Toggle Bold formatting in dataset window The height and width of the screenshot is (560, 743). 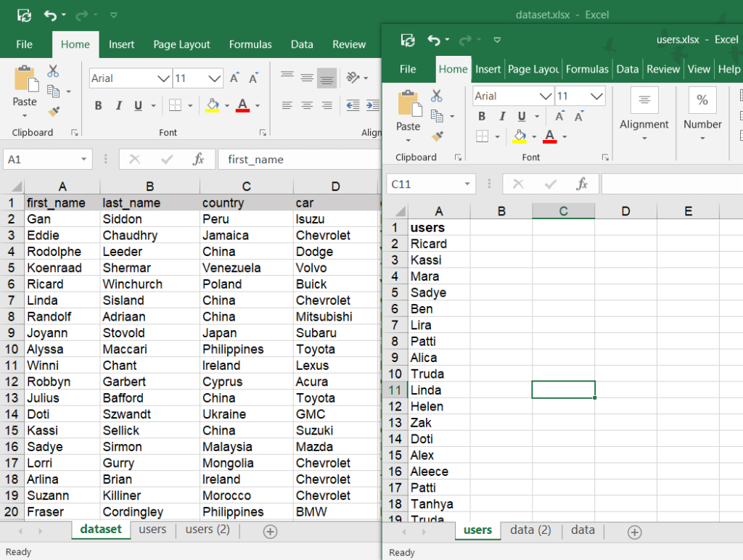click(x=98, y=106)
